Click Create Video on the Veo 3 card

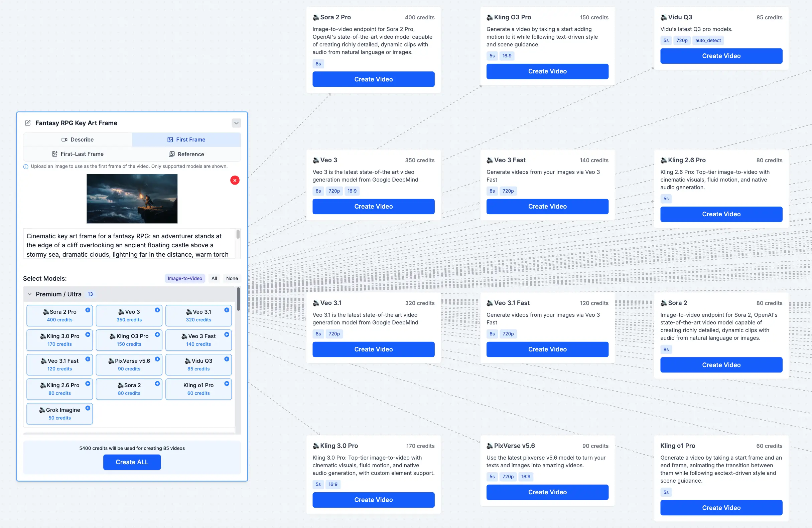pyautogui.click(x=373, y=206)
